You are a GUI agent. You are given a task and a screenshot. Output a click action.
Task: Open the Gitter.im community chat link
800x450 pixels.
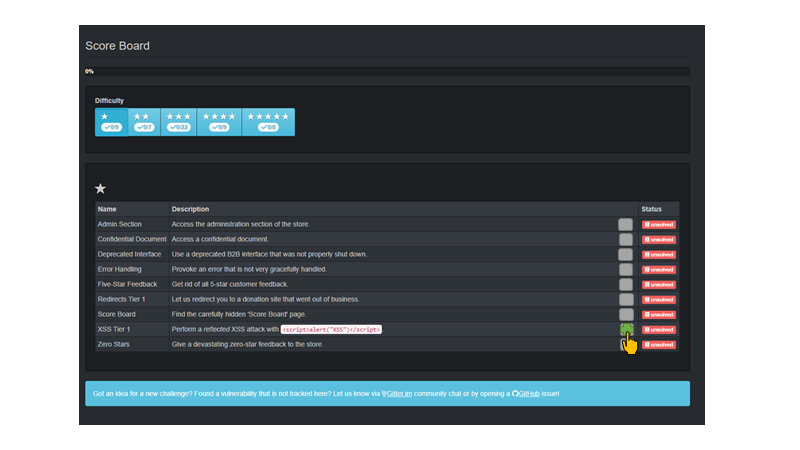[397, 393]
